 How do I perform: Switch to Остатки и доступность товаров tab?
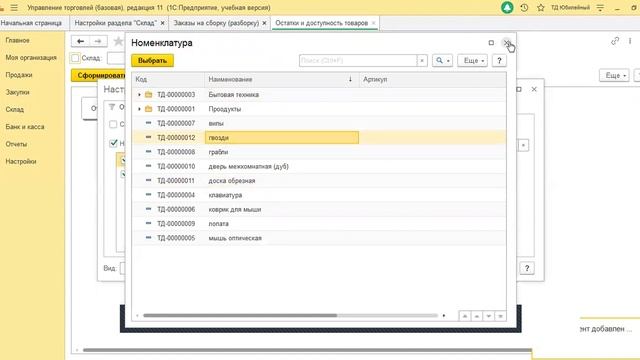point(322,23)
